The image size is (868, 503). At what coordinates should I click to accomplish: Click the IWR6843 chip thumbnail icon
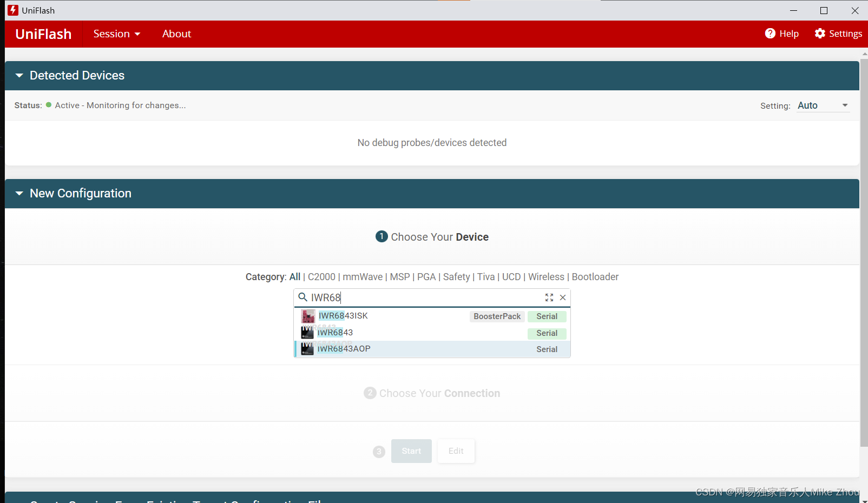[307, 332]
